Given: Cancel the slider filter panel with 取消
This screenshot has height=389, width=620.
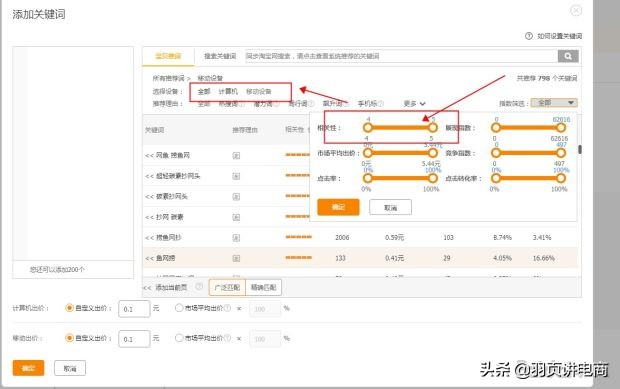Looking at the screenshot, I should click(390, 208).
